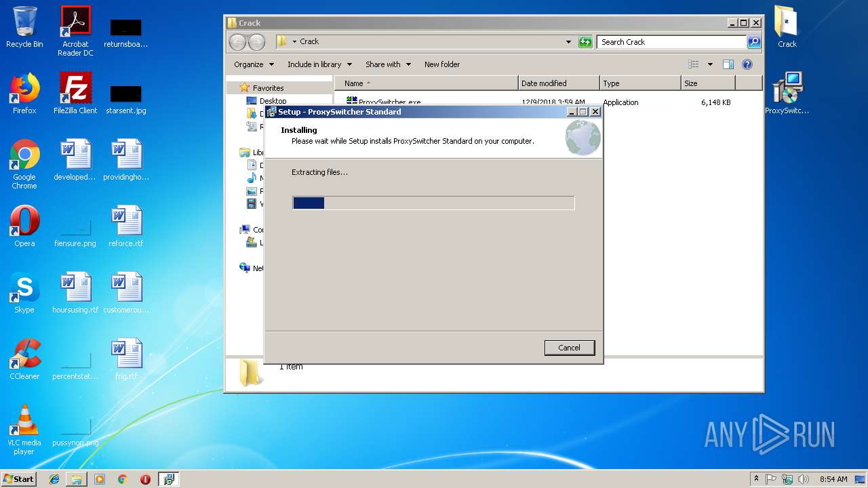Launch Google Chrome desktop shortcut

[24, 164]
